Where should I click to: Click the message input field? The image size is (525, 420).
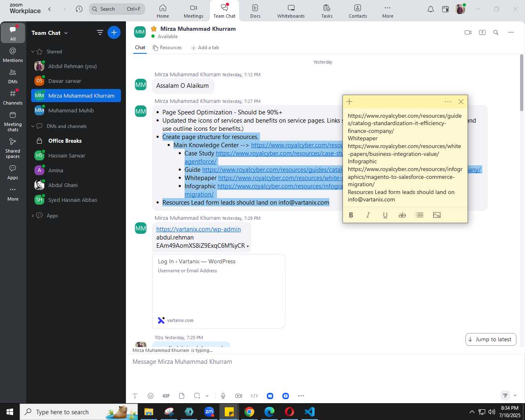coord(324,362)
